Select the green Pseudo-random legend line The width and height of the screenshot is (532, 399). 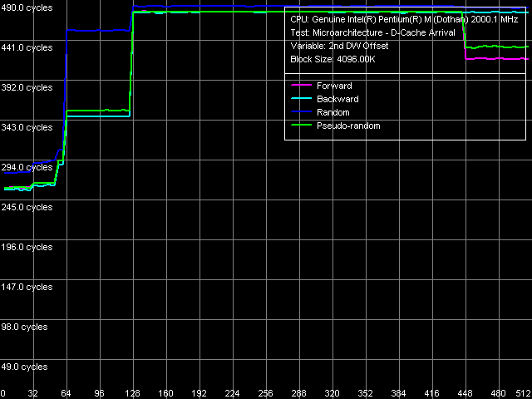[x=301, y=125]
